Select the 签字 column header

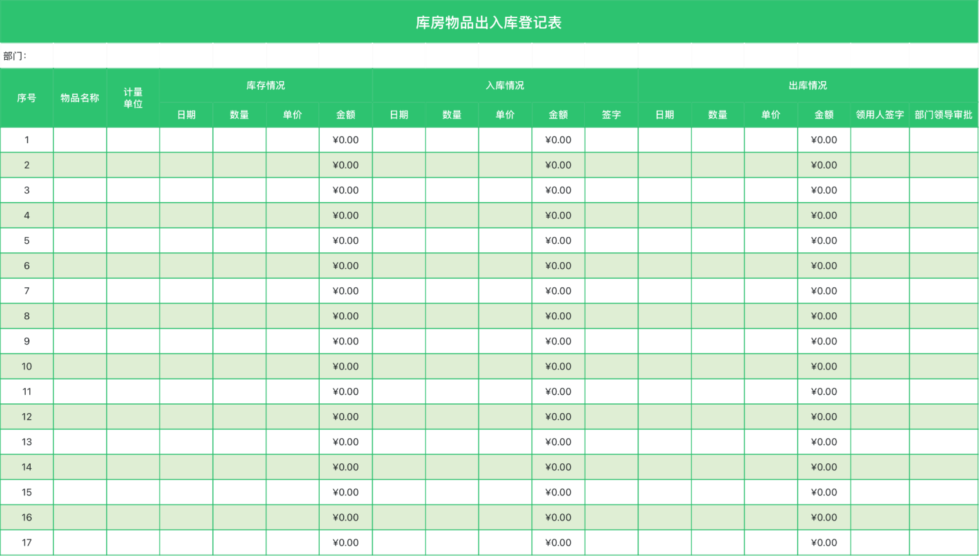[612, 115]
